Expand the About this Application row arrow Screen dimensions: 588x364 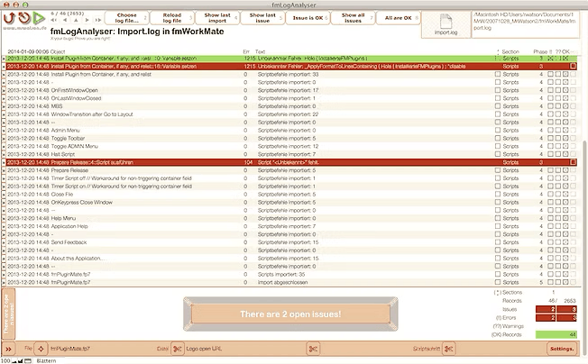(x=4, y=259)
